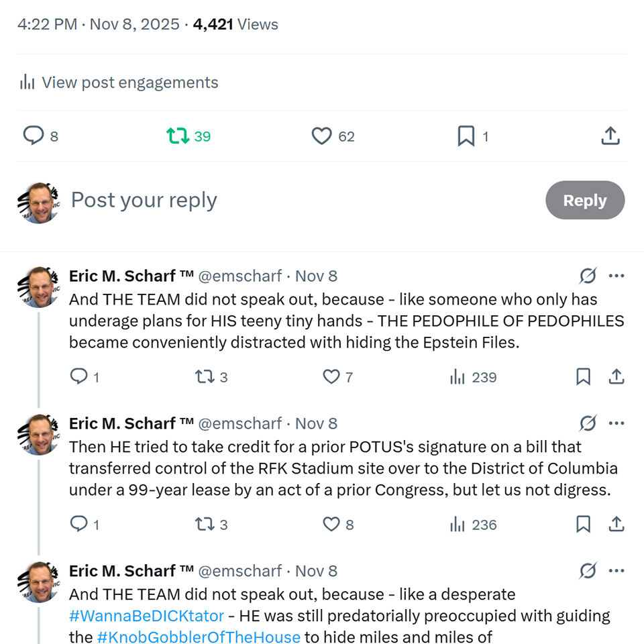Open more options on the WannaBeDICKtator reply

616,571
